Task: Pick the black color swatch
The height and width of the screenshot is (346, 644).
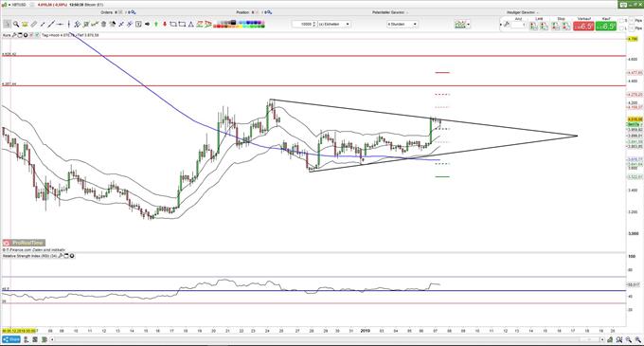Action: click(x=233, y=22)
